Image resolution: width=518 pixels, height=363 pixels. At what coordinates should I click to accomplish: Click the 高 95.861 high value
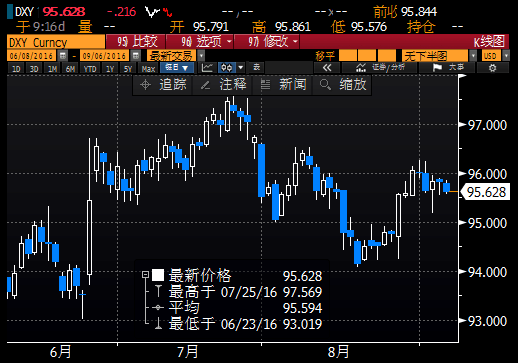(281, 27)
